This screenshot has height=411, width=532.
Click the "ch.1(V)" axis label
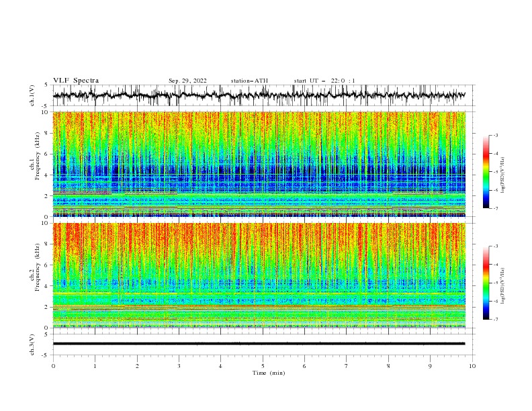click(x=32, y=95)
